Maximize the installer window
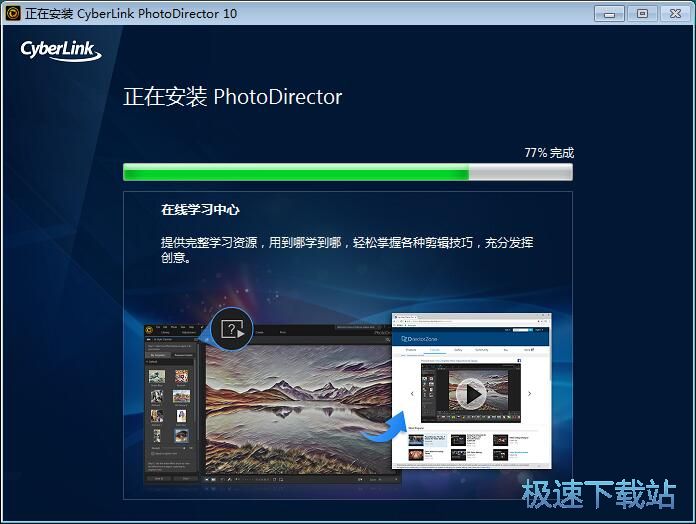This screenshot has width=696, height=524. click(x=642, y=14)
